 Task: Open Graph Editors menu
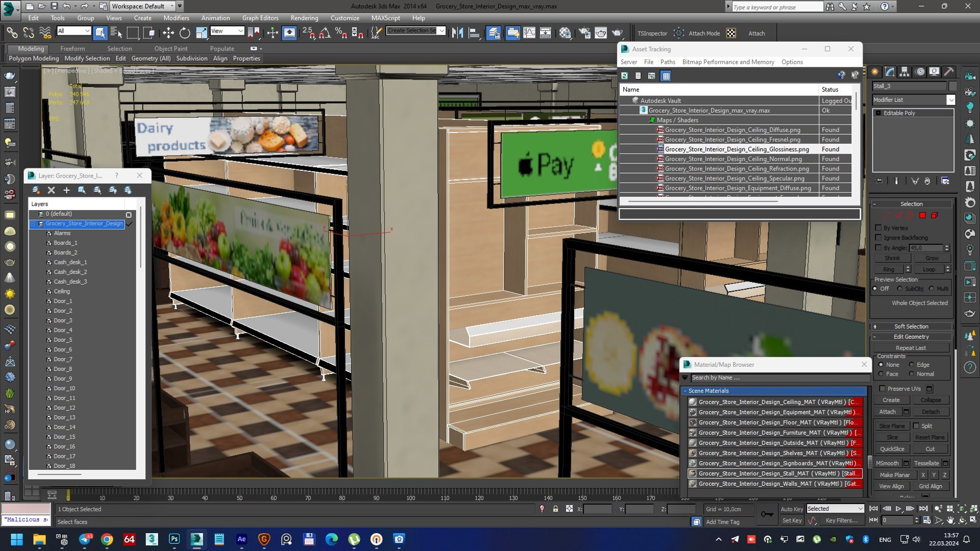pos(260,18)
